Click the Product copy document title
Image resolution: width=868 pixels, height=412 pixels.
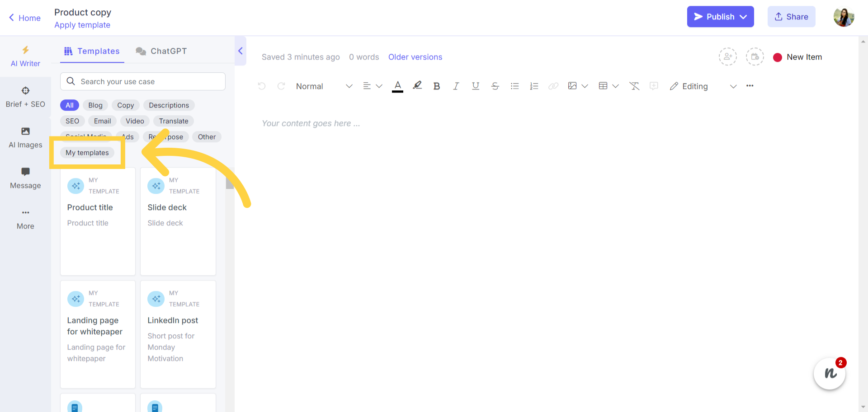click(83, 12)
